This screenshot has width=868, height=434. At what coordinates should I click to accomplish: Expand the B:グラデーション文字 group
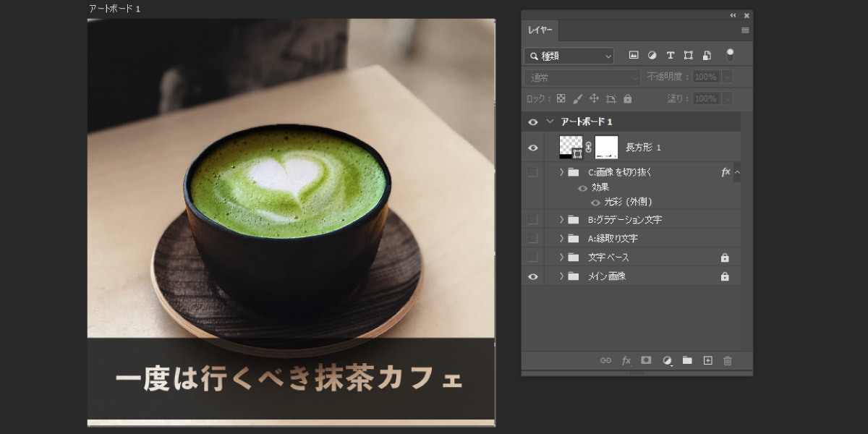pyautogui.click(x=561, y=219)
